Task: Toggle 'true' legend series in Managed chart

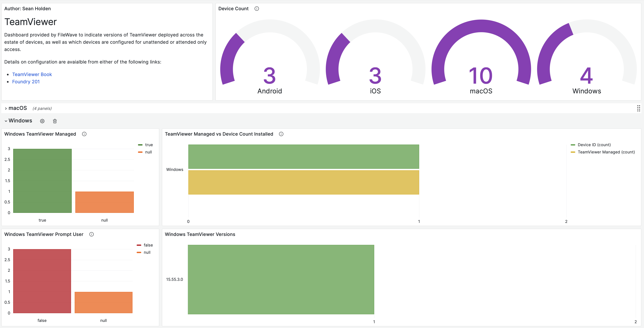Action: [x=149, y=145]
